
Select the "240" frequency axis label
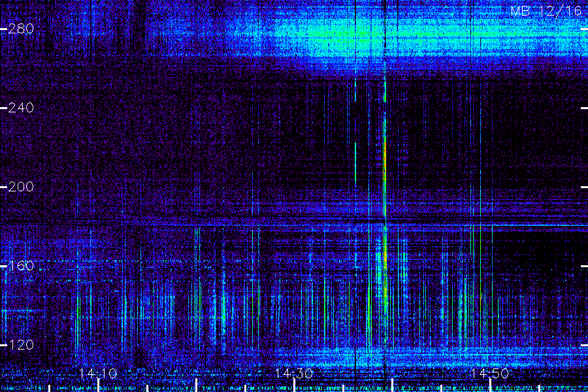21,108
